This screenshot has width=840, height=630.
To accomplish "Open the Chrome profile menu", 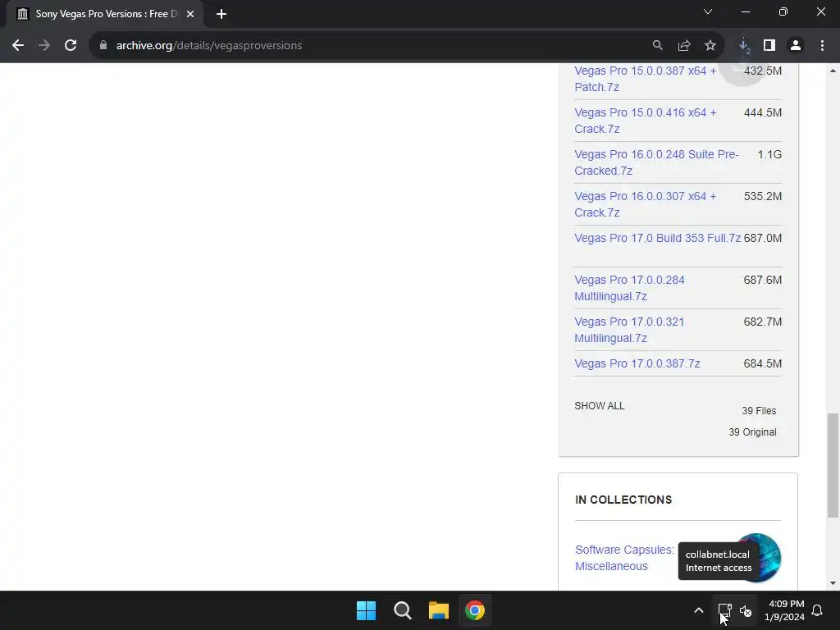I will 796,46.
